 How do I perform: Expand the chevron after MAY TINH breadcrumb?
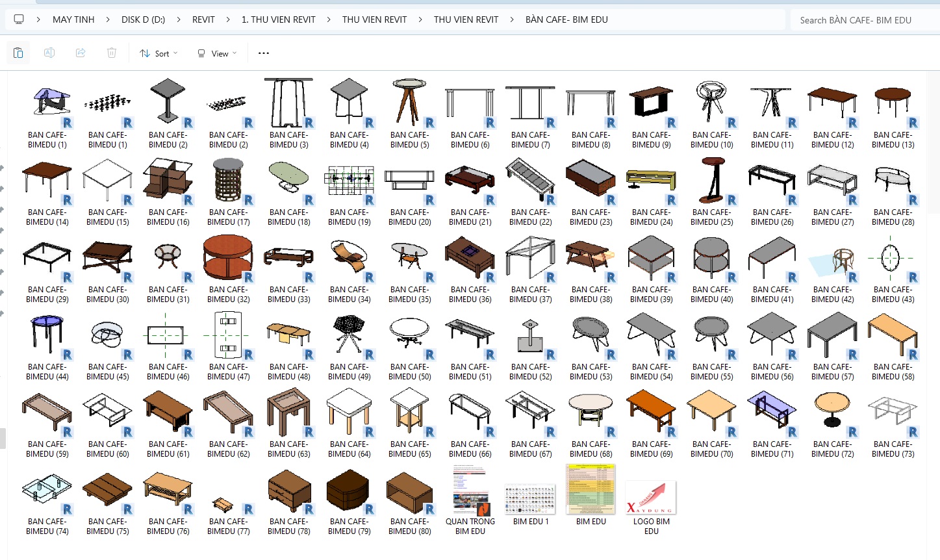[x=108, y=19]
